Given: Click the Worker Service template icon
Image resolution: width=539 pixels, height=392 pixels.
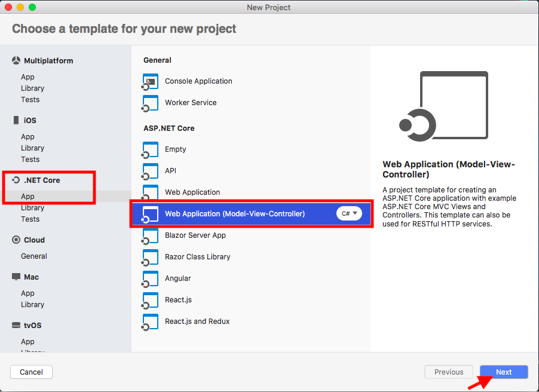Looking at the screenshot, I should tap(150, 103).
